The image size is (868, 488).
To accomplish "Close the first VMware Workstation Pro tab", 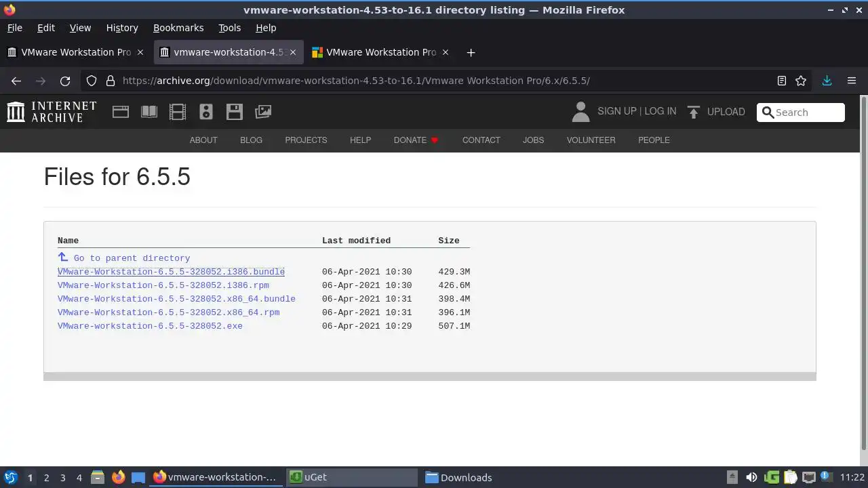I will [140, 52].
